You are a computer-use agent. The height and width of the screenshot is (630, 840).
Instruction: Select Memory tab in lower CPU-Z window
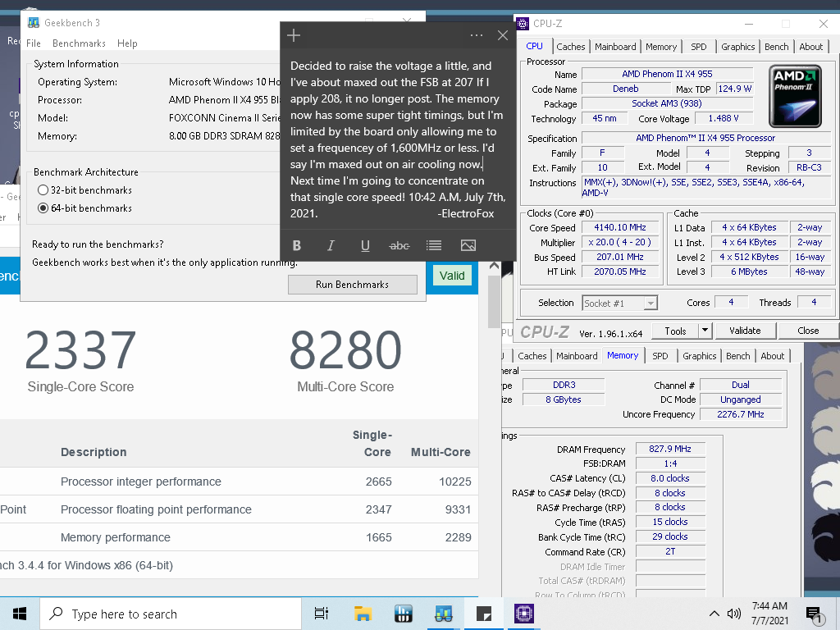tap(623, 355)
